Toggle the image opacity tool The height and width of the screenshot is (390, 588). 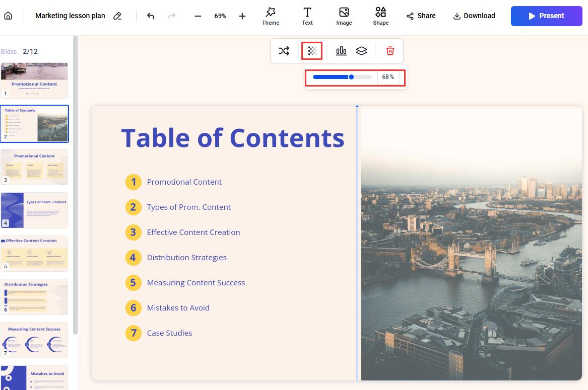click(x=312, y=51)
